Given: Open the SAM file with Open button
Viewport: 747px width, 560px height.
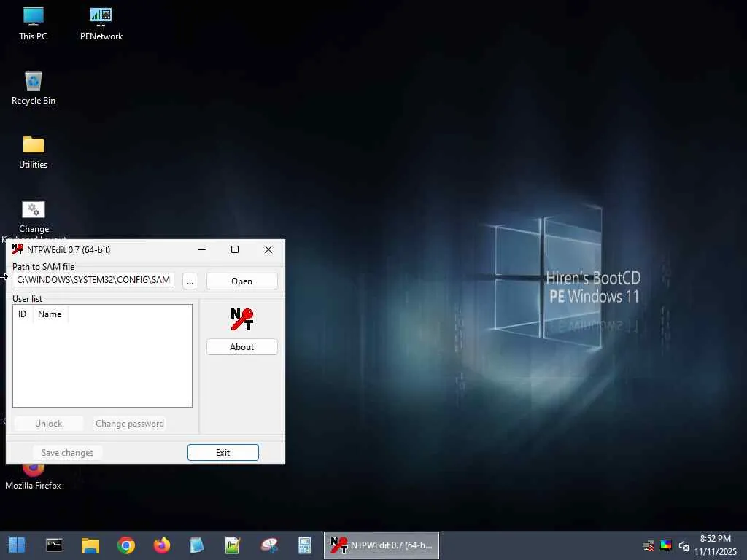Looking at the screenshot, I should 241,281.
